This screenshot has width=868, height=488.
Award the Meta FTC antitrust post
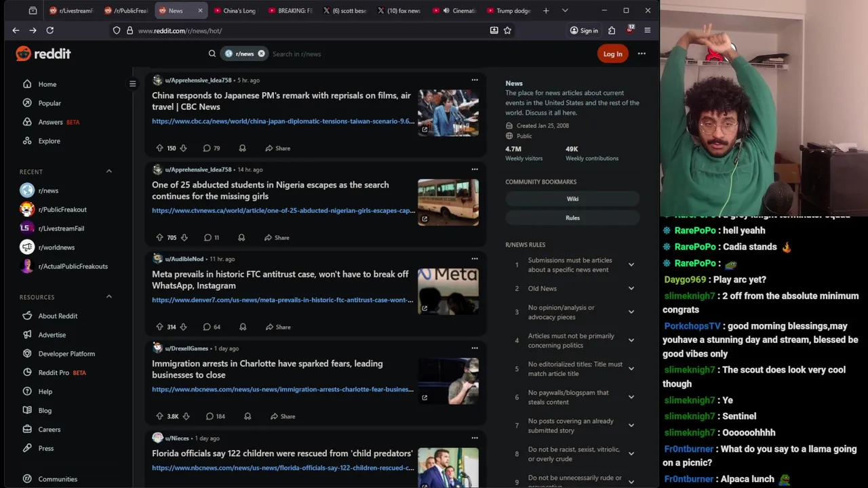point(243,327)
